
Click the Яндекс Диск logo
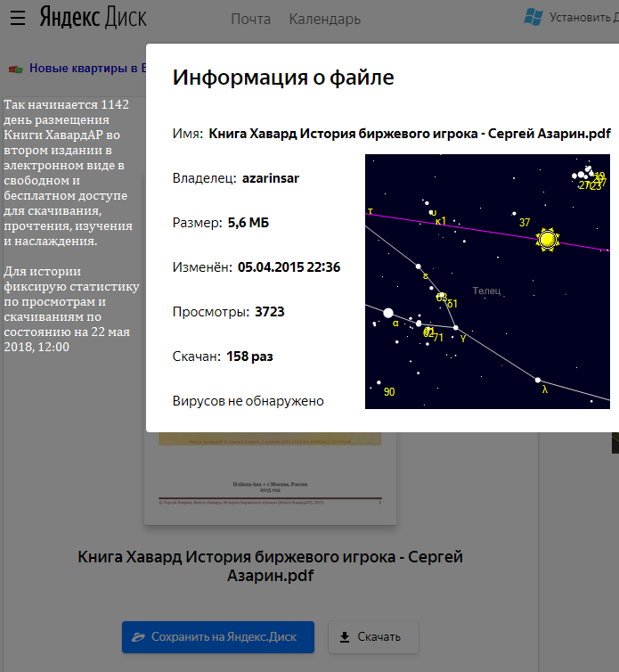point(94,18)
